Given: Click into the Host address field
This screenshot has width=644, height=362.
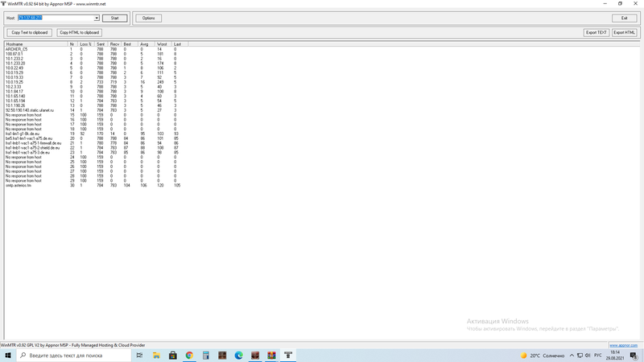Looking at the screenshot, I should click(56, 18).
